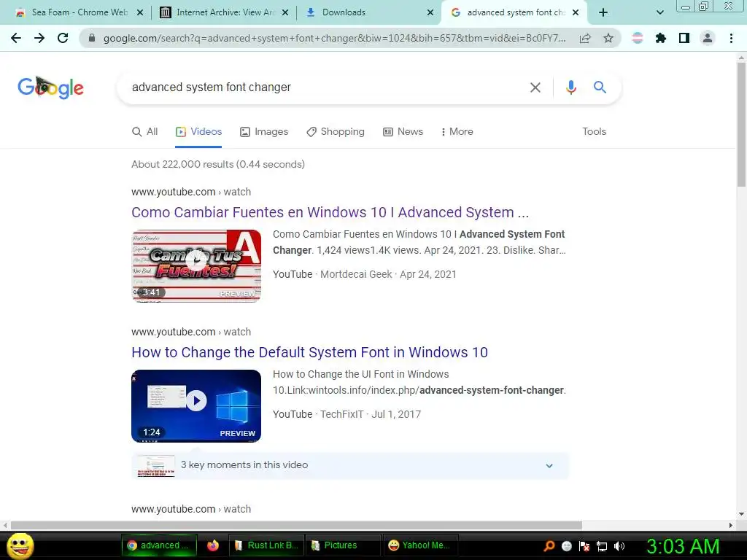Screen dimensions: 747x560
Task: Open the Extensions puzzle-piece icon
Action: [x=661, y=38]
